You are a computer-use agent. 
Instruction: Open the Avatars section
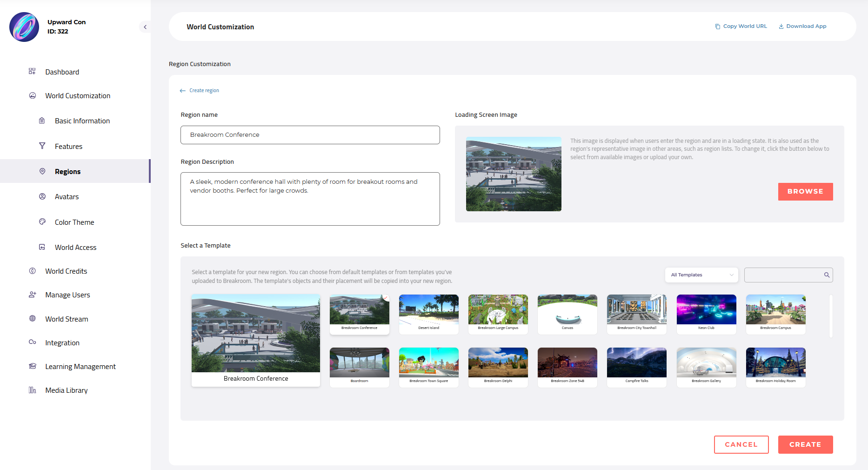coord(67,196)
